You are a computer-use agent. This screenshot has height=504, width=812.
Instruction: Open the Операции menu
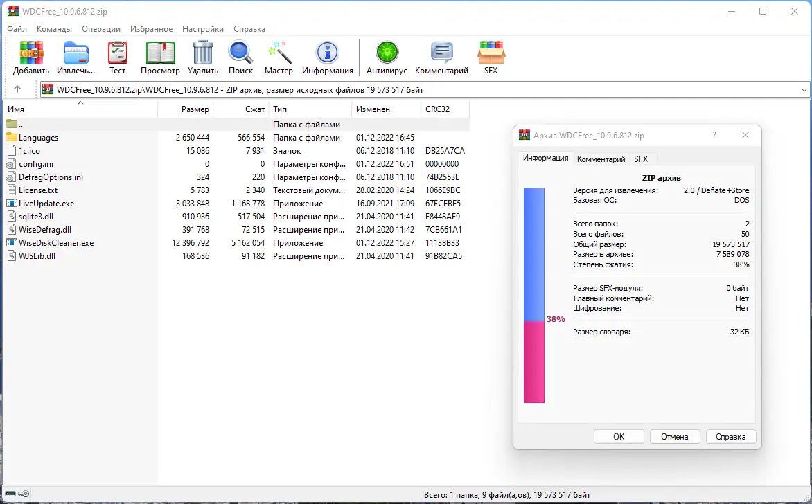[101, 28]
